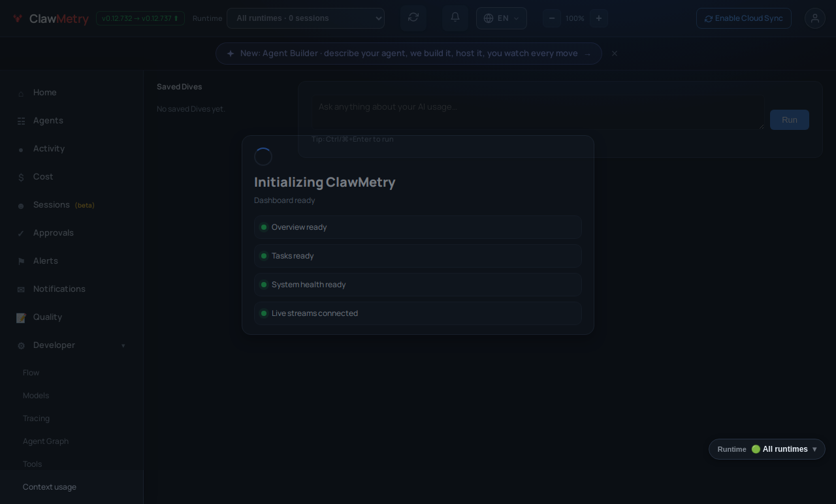Open Tracing under Developer
Image resolution: width=836 pixels, height=504 pixels.
tap(36, 418)
